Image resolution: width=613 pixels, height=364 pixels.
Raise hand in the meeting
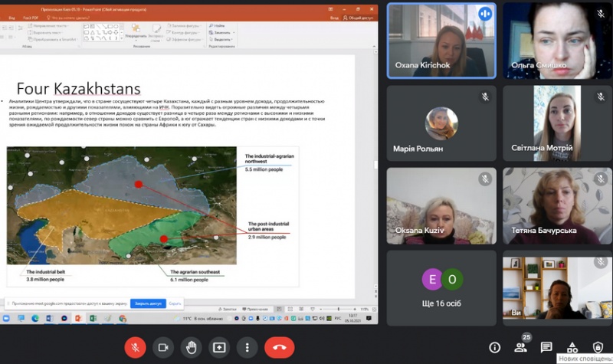click(192, 347)
